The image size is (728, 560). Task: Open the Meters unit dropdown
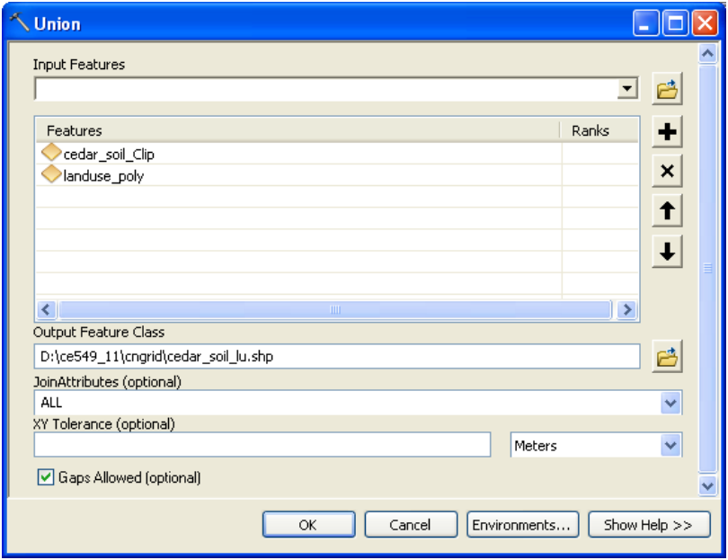(670, 445)
